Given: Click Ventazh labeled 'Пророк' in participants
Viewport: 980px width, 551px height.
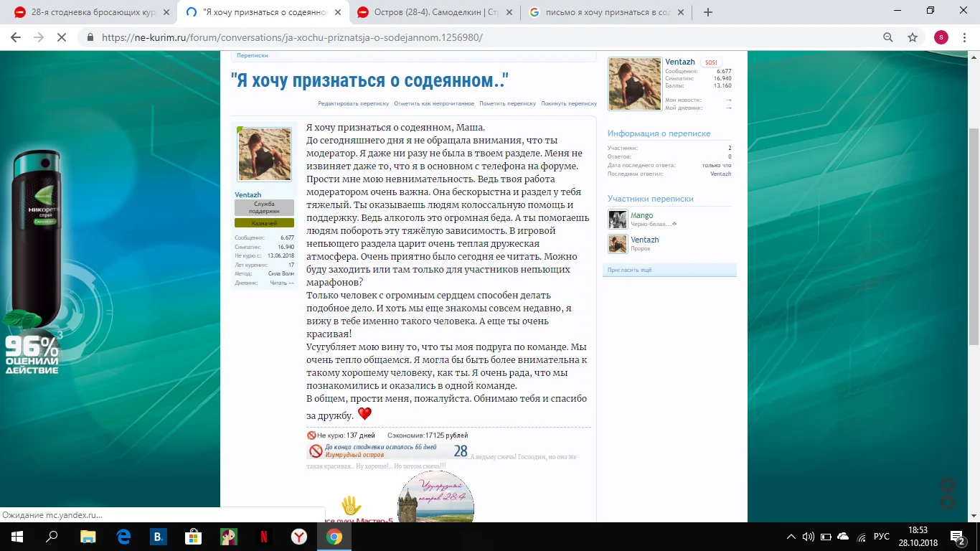Looking at the screenshot, I should click(x=644, y=240).
